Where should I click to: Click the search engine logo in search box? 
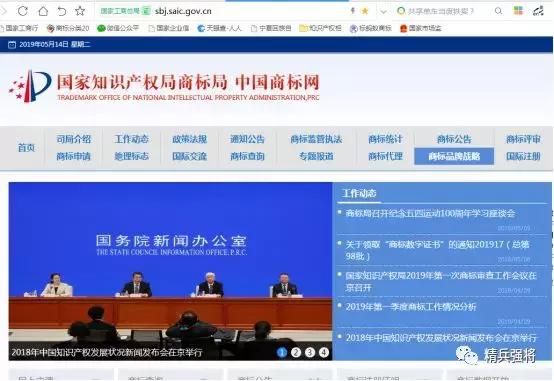(x=401, y=11)
